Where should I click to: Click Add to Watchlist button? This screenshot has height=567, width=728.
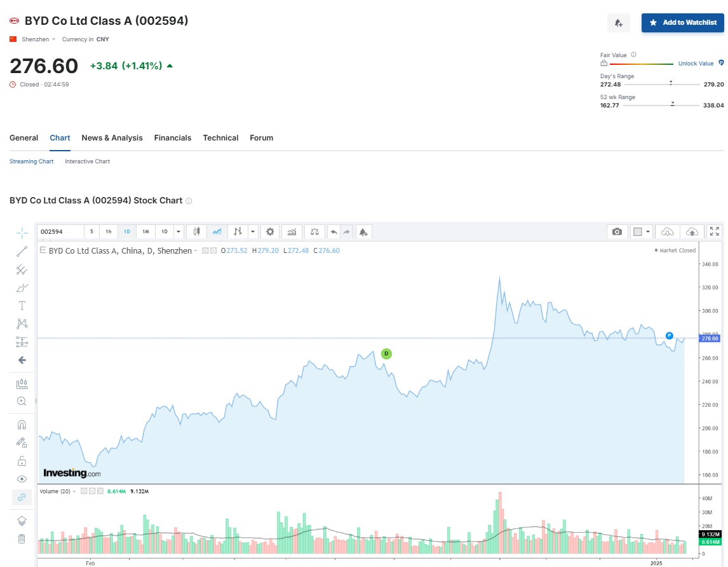pos(682,22)
